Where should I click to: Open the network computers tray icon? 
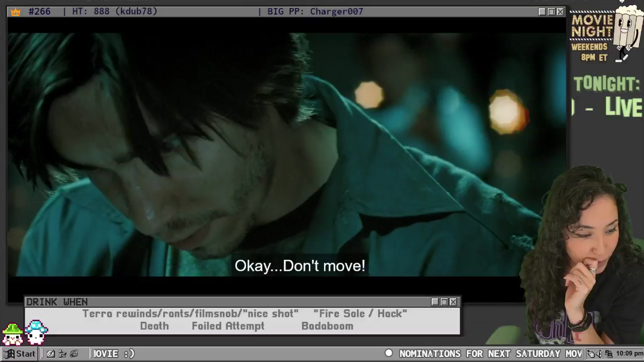[609, 354]
